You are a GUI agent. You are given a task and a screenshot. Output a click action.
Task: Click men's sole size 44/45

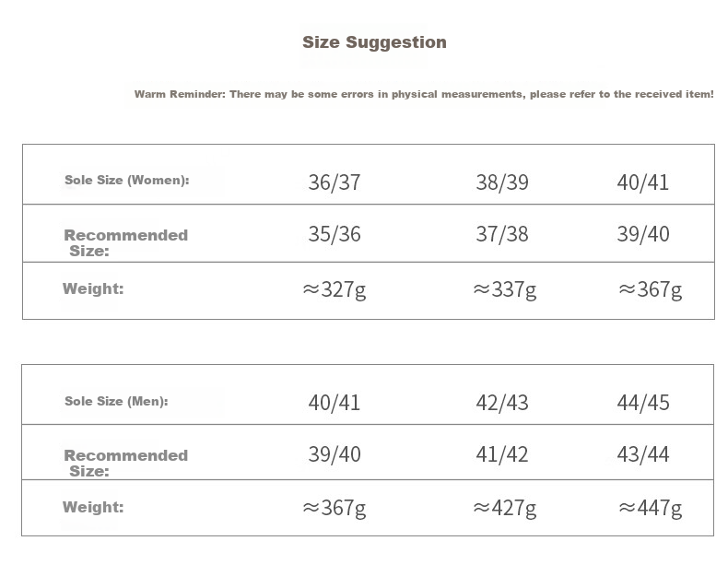point(643,403)
